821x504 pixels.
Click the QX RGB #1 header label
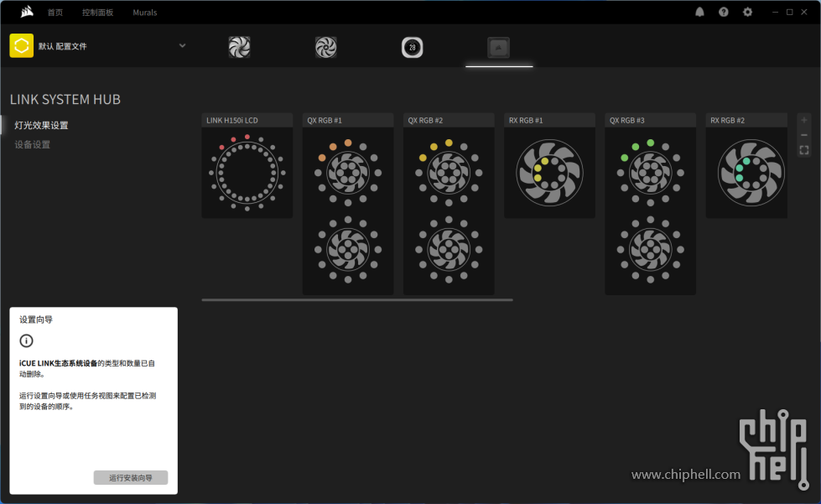(x=324, y=121)
